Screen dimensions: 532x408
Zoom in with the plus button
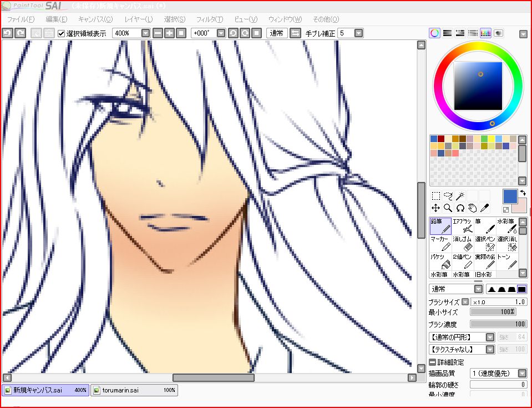pos(169,33)
